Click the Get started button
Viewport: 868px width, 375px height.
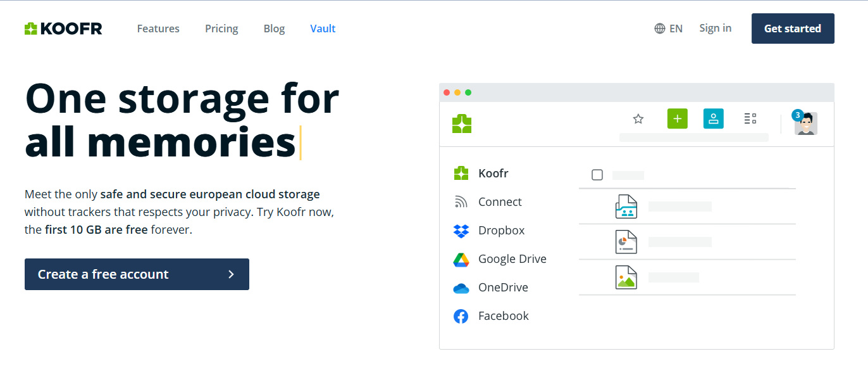coord(793,29)
